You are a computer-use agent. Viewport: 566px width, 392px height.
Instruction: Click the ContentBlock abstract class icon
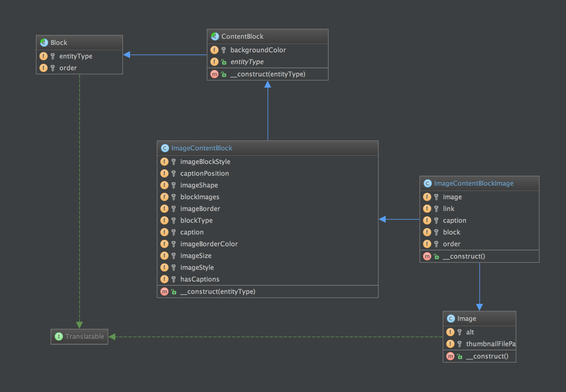[x=215, y=36]
